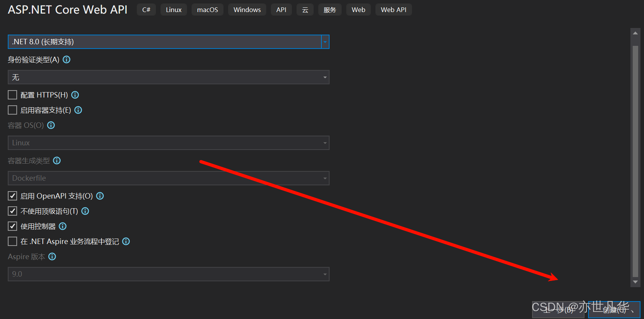Screen dimensions: 644x319
Task: Click info icon for .NET Aspire 业务流程中登记
Action: pyautogui.click(x=126, y=241)
